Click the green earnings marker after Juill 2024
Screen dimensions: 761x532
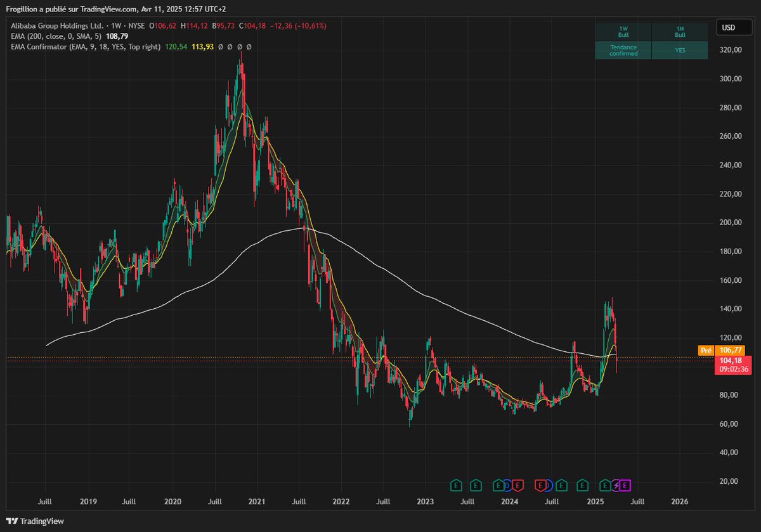pyautogui.click(x=561, y=485)
